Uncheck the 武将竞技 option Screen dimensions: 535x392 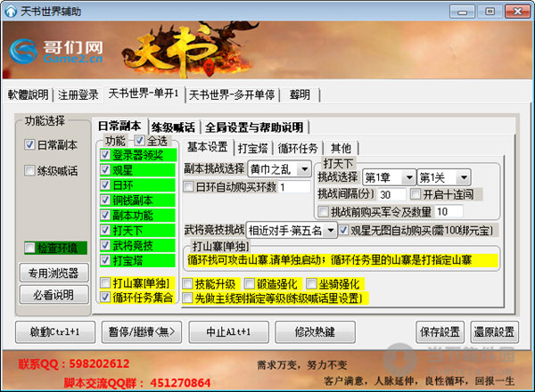pyautogui.click(x=105, y=245)
